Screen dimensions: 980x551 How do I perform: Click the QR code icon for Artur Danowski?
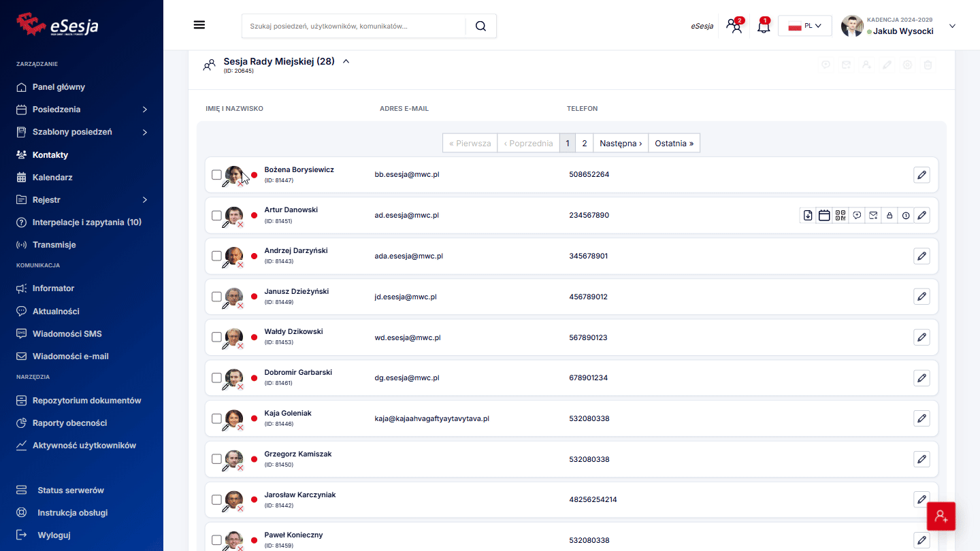click(840, 216)
